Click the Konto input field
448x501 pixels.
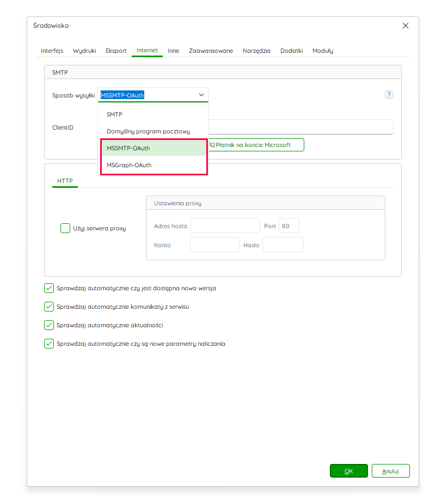pos(214,245)
